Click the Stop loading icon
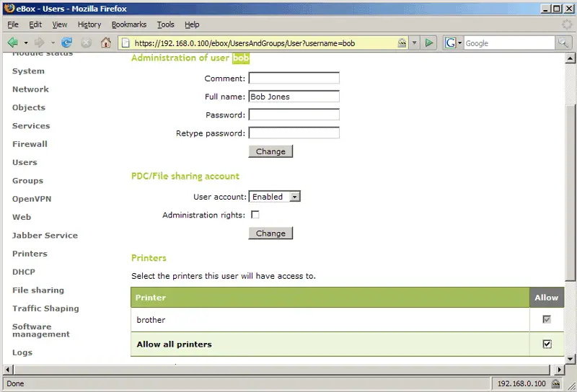The image size is (577, 392). (86, 43)
